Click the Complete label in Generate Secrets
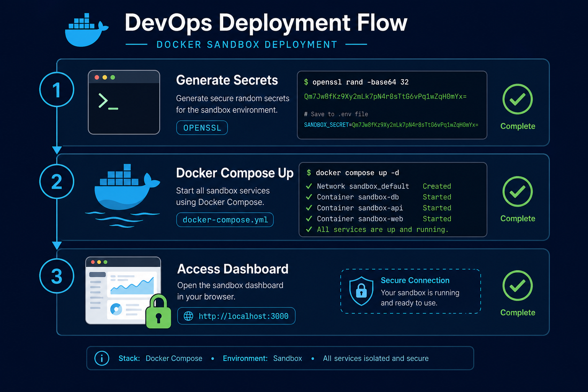The width and height of the screenshot is (588, 392). pos(518,126)
